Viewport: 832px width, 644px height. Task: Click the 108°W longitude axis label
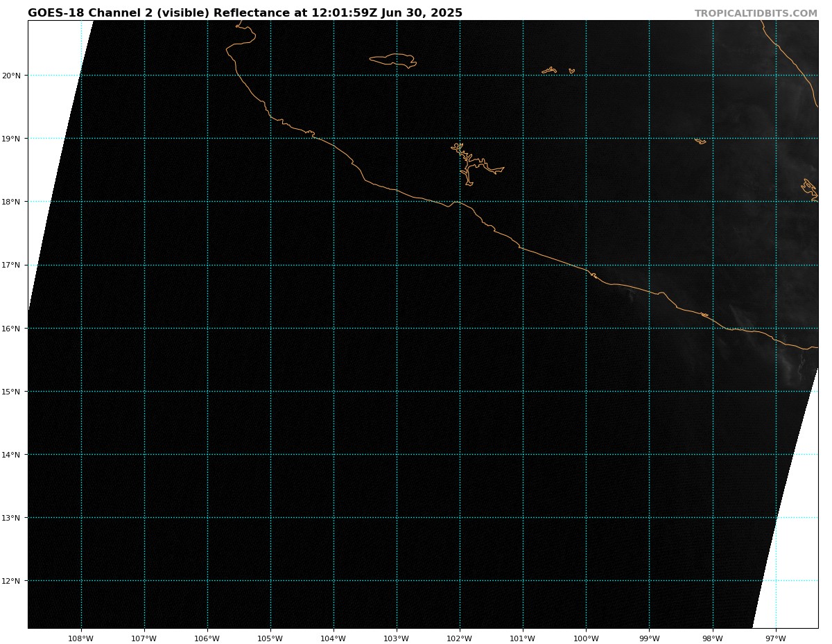(81, 638)
